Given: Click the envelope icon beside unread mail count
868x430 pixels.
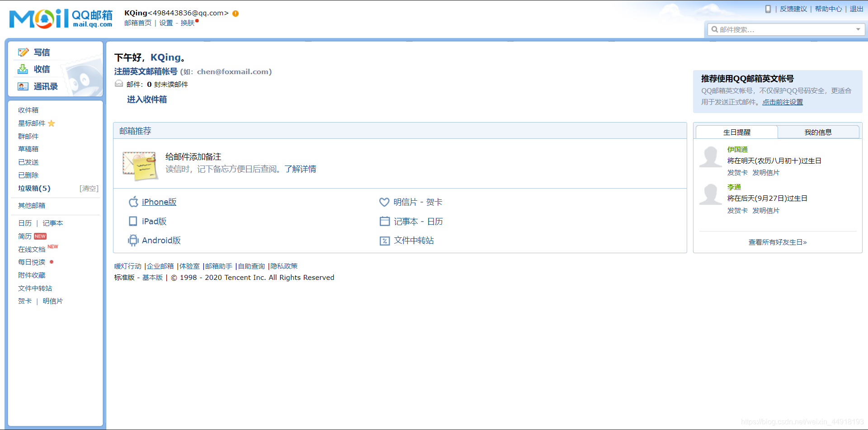Looking at the screenshot, I should click(x=119, y=84).
